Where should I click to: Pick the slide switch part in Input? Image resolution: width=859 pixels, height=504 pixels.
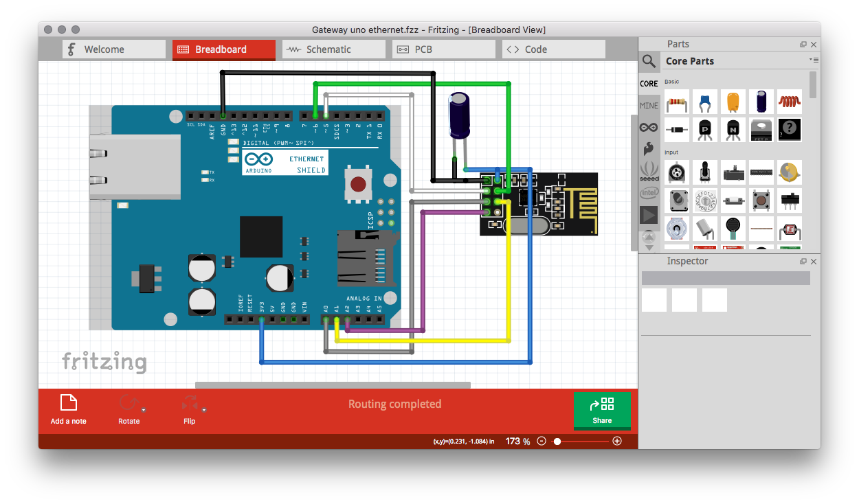click(790, 201)
